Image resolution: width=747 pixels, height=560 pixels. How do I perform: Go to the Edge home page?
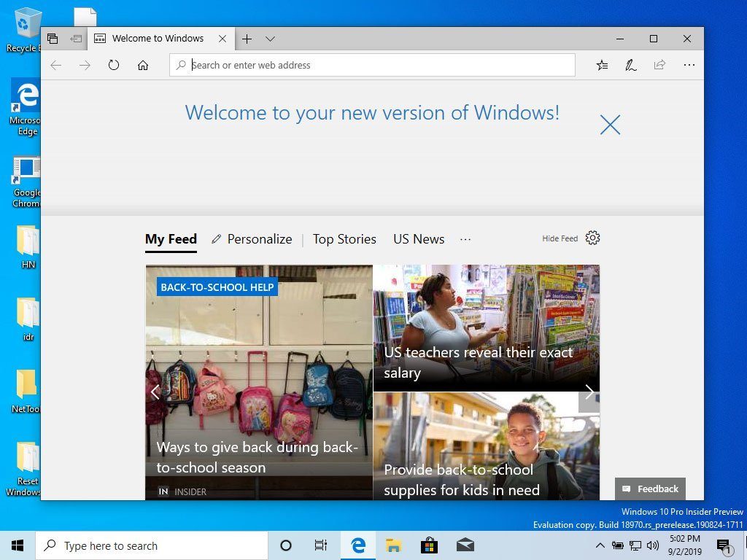pyautogui.click(x=143, y=65)
